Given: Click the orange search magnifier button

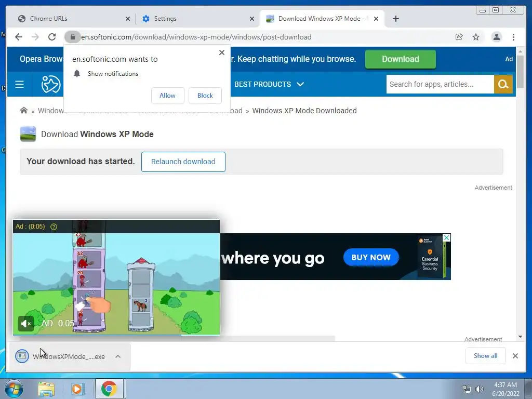Looking at the screenshot, I should pyautogui.click(x=503, y=84).
